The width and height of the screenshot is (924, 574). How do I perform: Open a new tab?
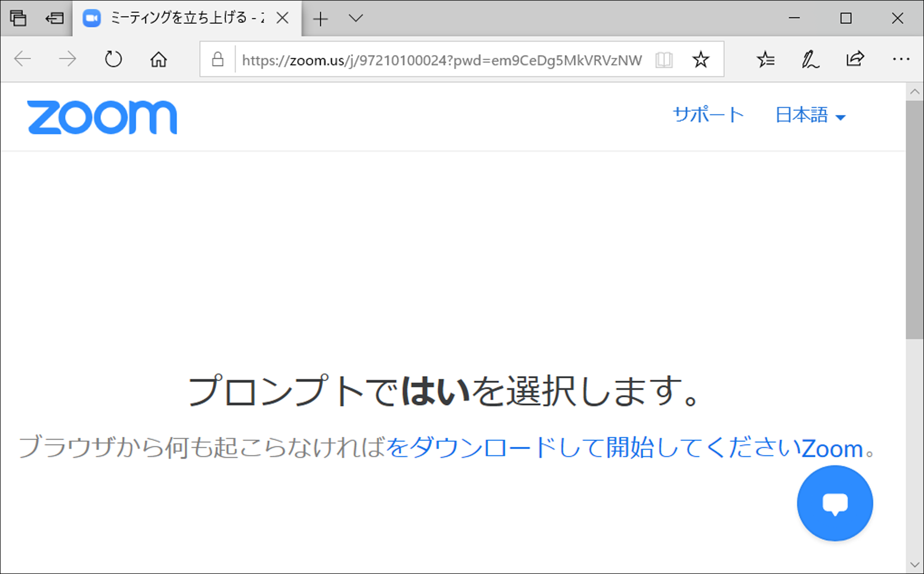[x=321, y=18]
